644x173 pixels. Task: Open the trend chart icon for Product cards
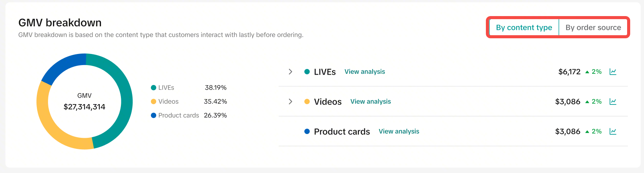(x=613, y=131)
